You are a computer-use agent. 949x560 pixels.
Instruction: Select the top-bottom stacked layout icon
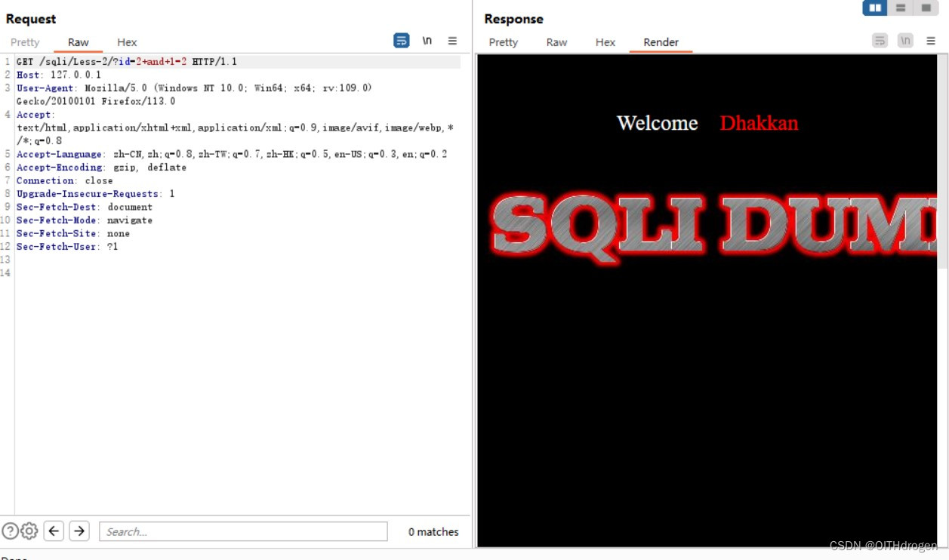[900, 8]
